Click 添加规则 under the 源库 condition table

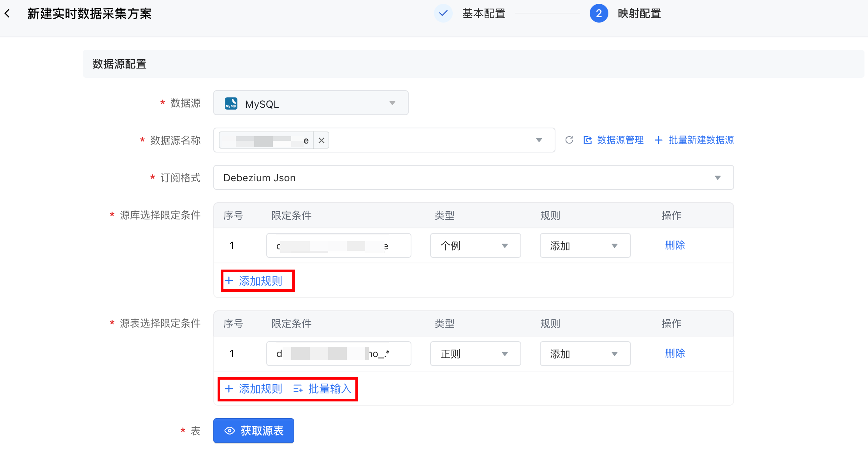[254, 281]
